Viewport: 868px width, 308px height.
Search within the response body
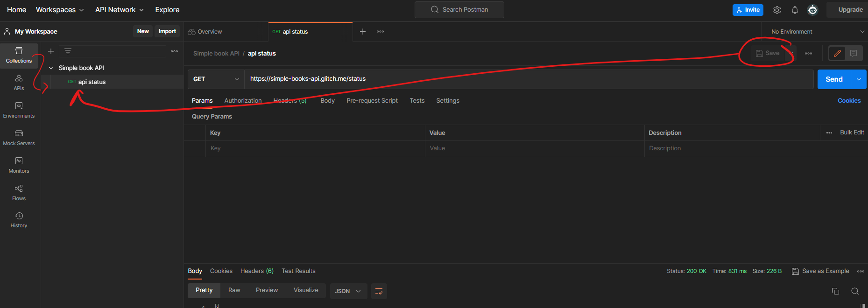[855, 291]
